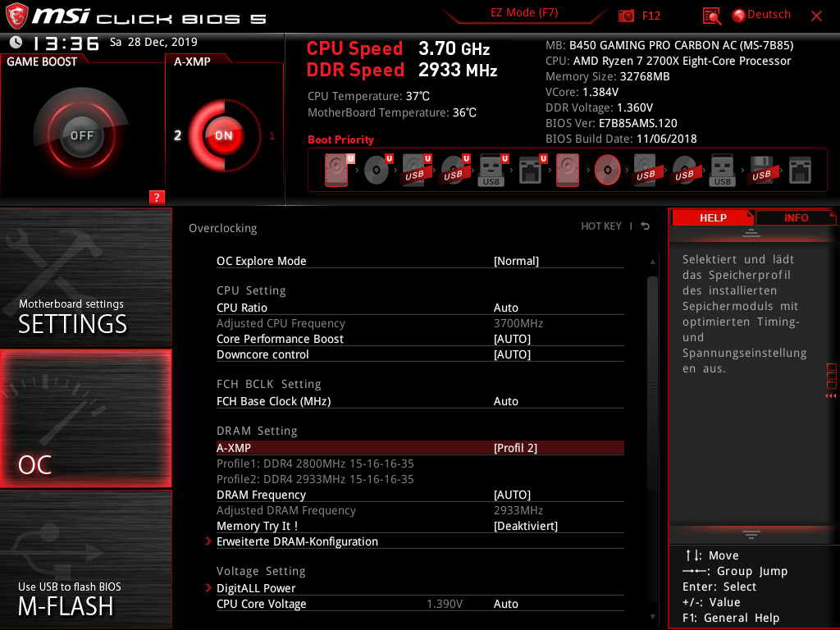
Task: Select the first UEFI hard disk boot device
Action: tap(337, 171)
